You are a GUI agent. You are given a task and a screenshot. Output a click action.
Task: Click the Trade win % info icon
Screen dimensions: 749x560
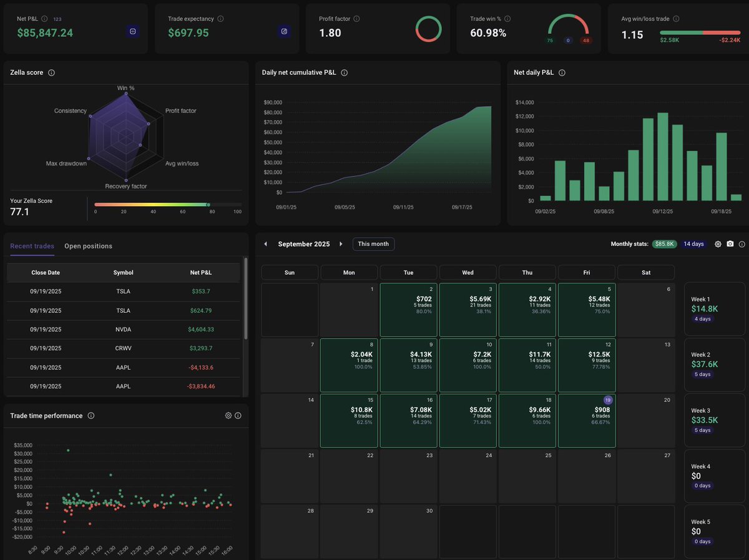point(506,19)
